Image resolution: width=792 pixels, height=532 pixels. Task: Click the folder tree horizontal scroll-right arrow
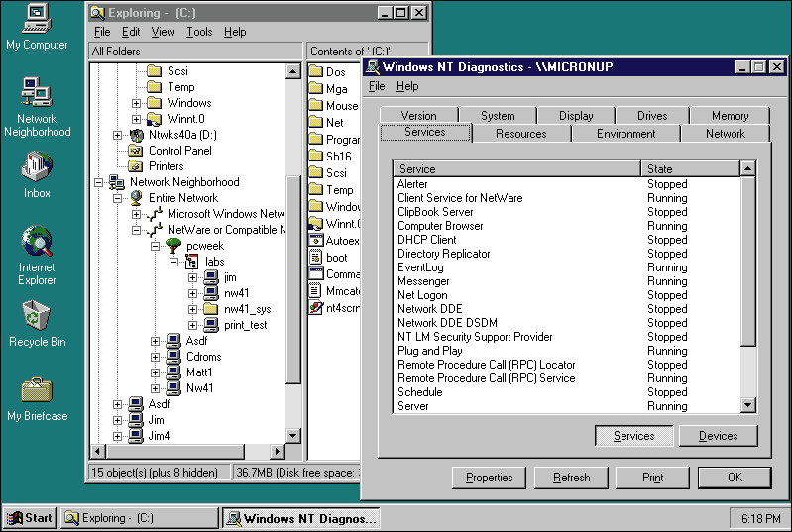click(x=277, y=451)
